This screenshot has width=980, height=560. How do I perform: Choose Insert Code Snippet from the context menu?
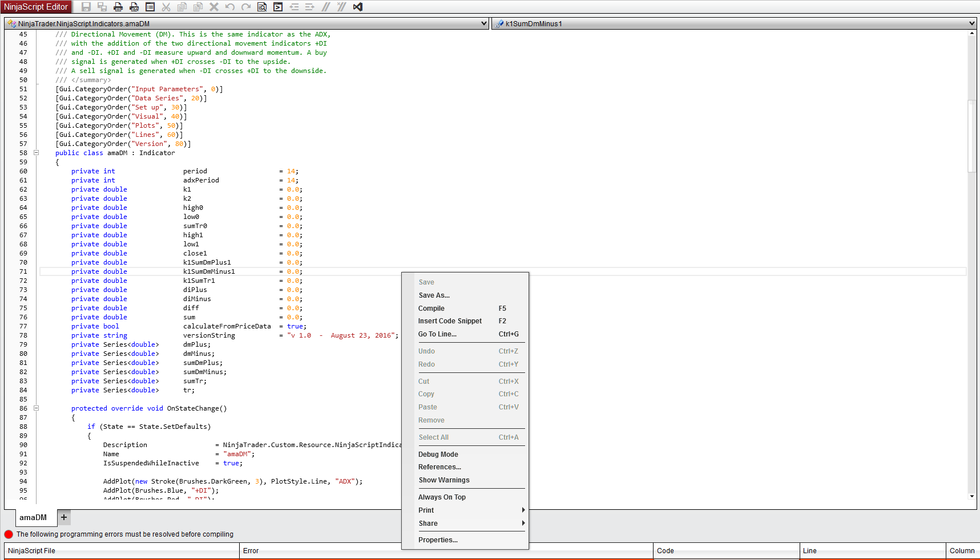point(450,321)
